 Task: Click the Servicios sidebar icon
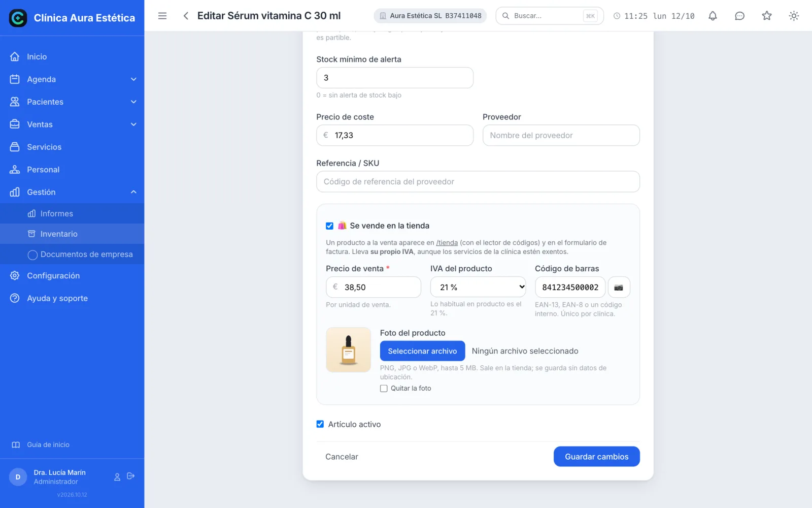coord(15,147)
